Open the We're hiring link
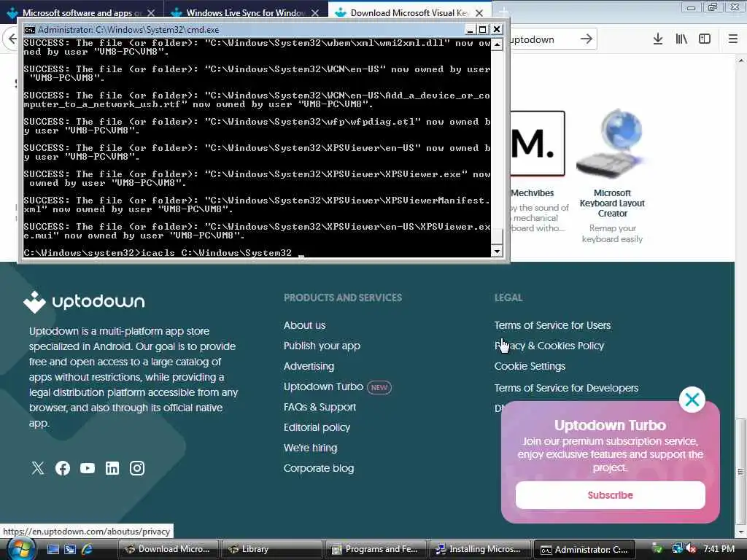This screenshot has height=560, width=747. (310, 448)
